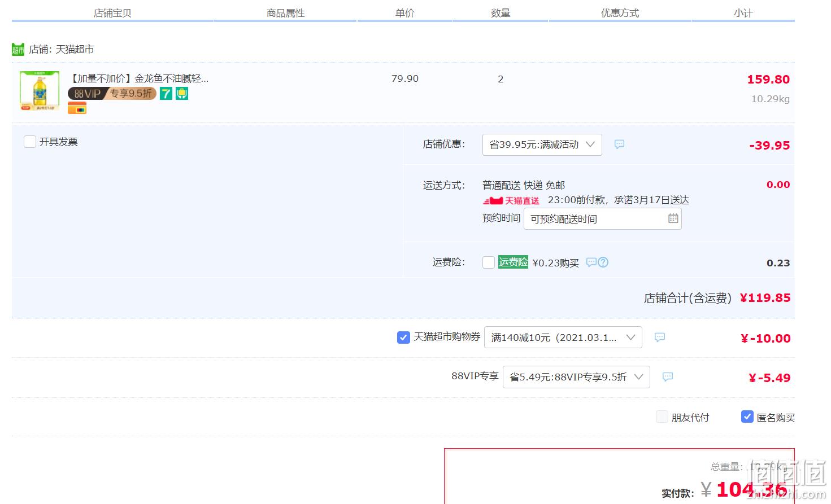This screenshot has width=831, height=504.
Task: Open the 省5.49元:88VIP专享9.5折 dropdown
Action: (576, 377)
